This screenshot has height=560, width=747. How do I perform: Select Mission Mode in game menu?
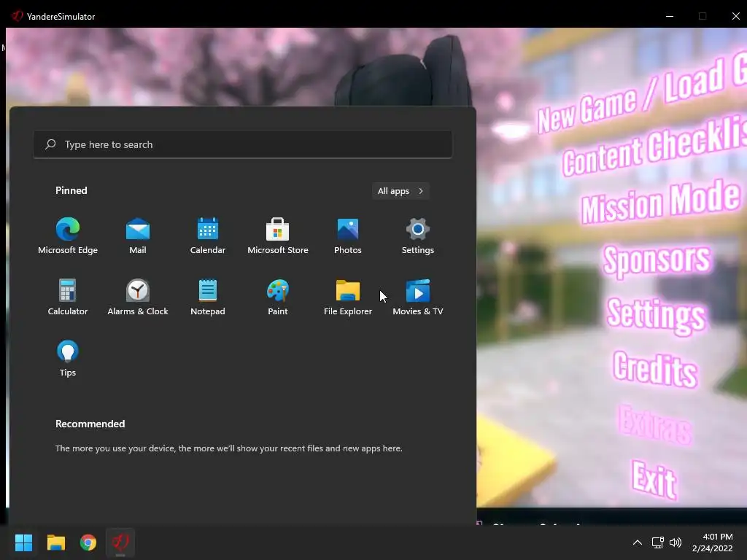click(660, 201)
